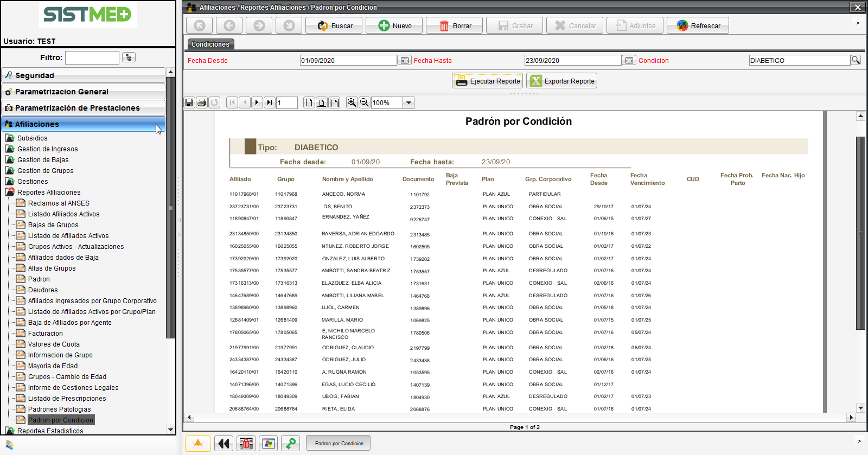Screen dimensions: 868x455
Task: Expand Parametrización de Prestaciones section
Action: (83, 108)
